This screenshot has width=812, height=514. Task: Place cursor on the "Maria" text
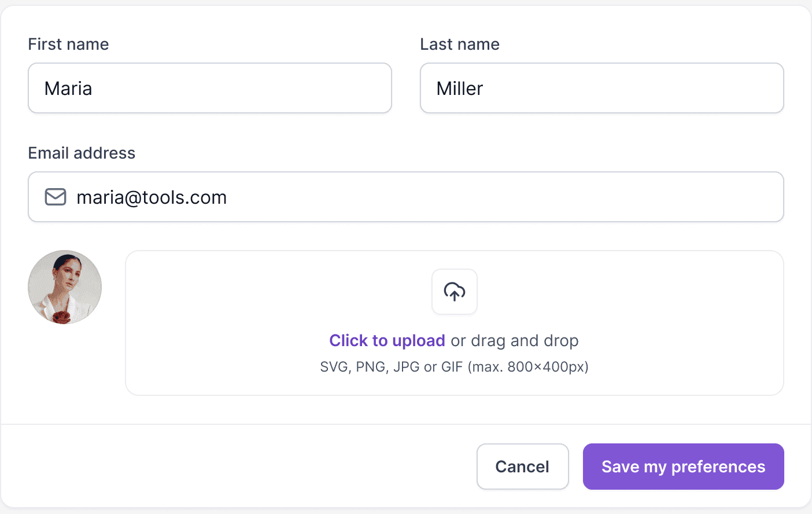[68, 89]
